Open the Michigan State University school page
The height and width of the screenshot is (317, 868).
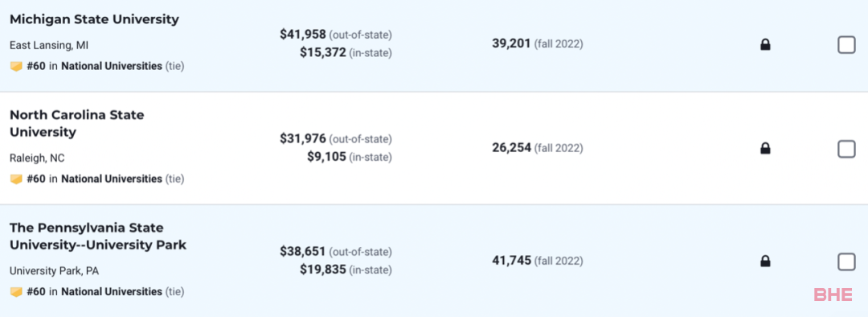(95, 19)
